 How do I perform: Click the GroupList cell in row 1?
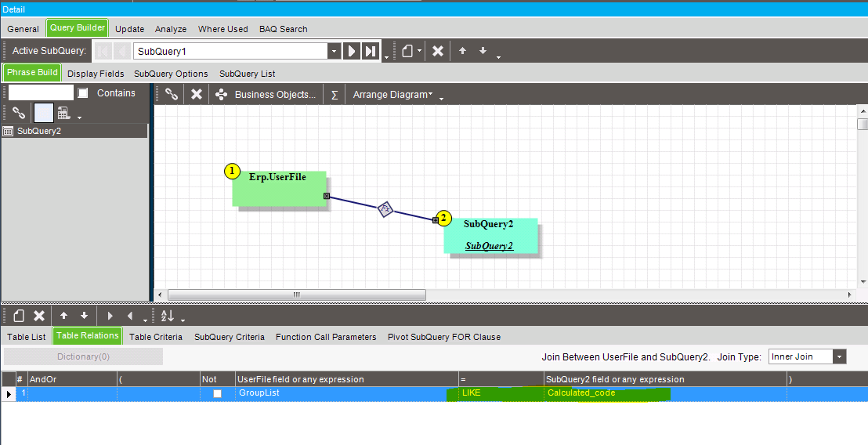[346, 393]
